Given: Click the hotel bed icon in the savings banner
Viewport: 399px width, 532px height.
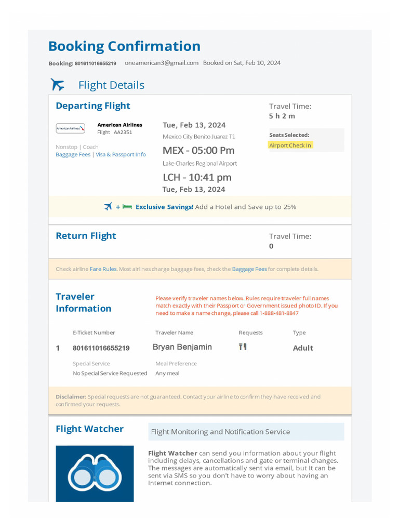Looking at the screenshot, I should (127, 207).
